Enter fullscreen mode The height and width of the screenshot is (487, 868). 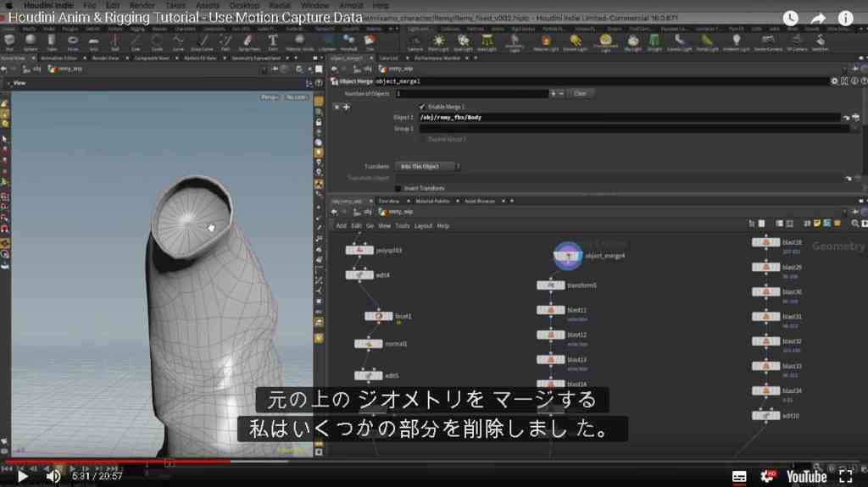point(845,477)
